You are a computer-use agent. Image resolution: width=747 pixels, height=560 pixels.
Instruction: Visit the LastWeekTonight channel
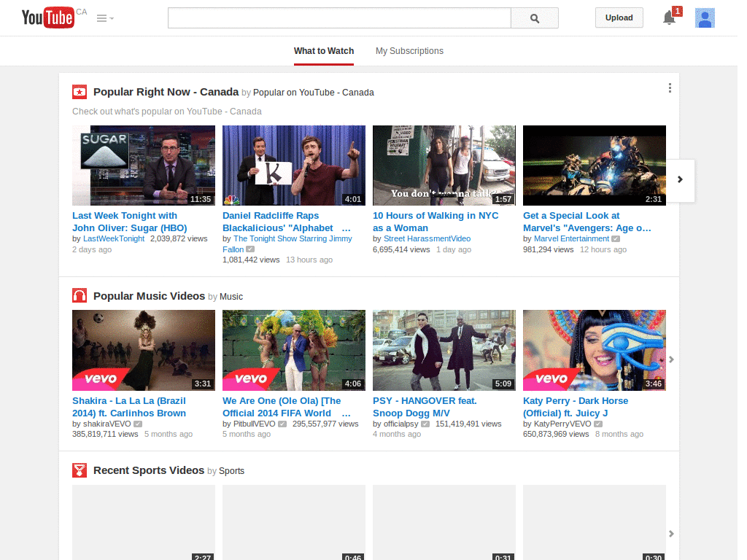click(114, 238)
